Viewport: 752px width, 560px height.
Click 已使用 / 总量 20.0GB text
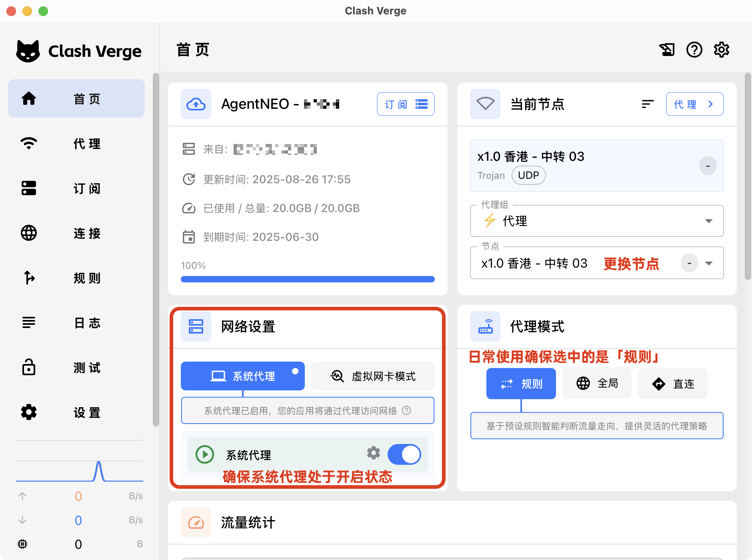282,208
